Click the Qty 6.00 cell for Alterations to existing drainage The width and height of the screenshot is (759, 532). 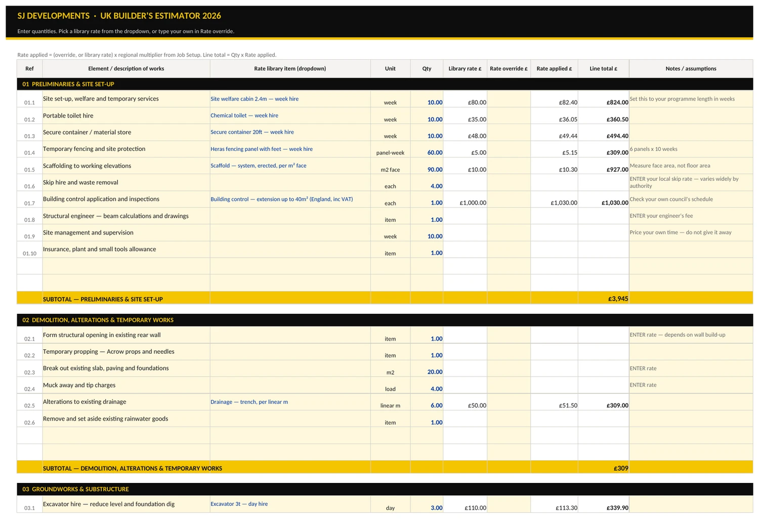pyautogui.click(x=427, y=402)
